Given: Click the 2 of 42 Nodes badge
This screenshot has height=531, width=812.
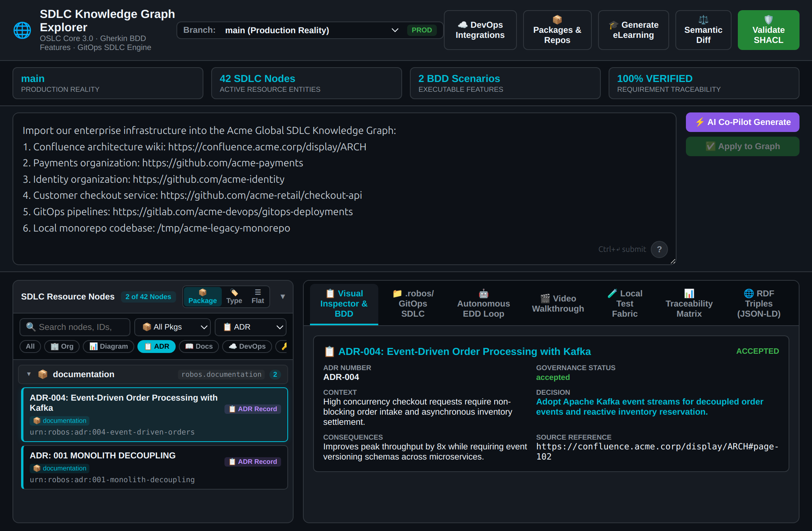Looking at the screenshot, I should 148,297.
